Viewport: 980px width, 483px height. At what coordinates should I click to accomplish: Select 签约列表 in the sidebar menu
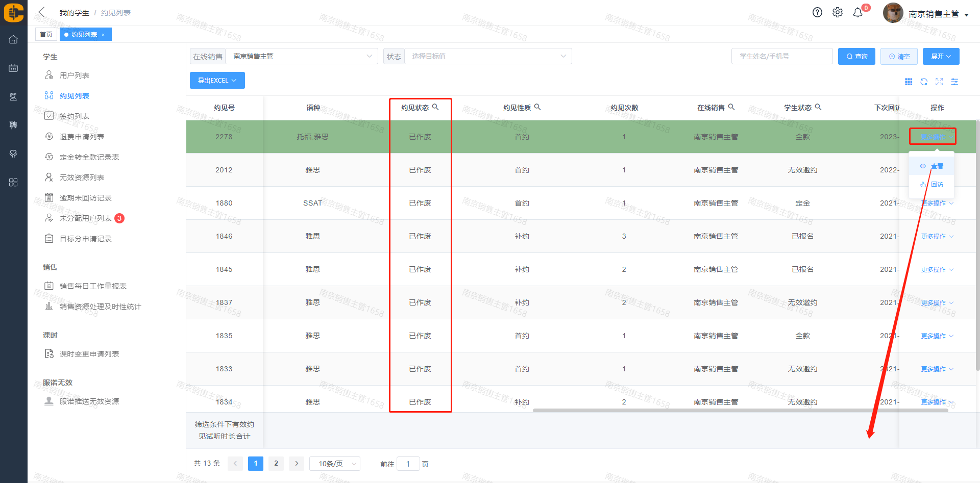pyautogui.click(x=75, y=116)
